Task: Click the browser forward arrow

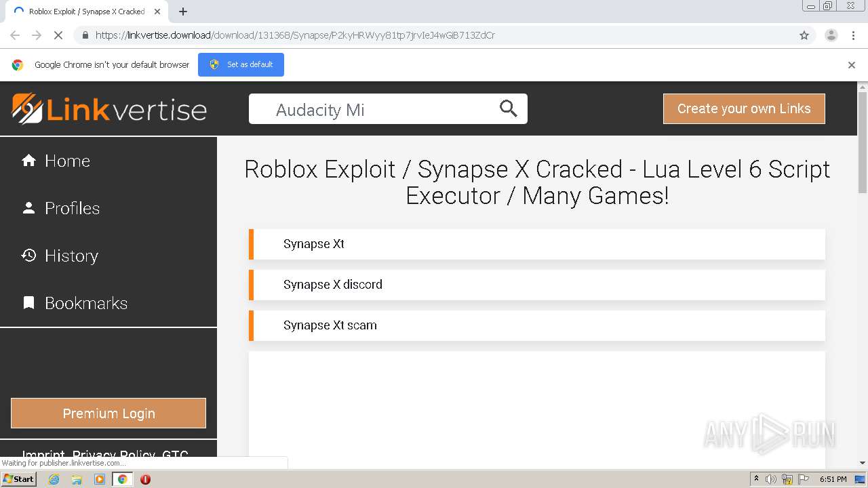Action: point(37,35)
